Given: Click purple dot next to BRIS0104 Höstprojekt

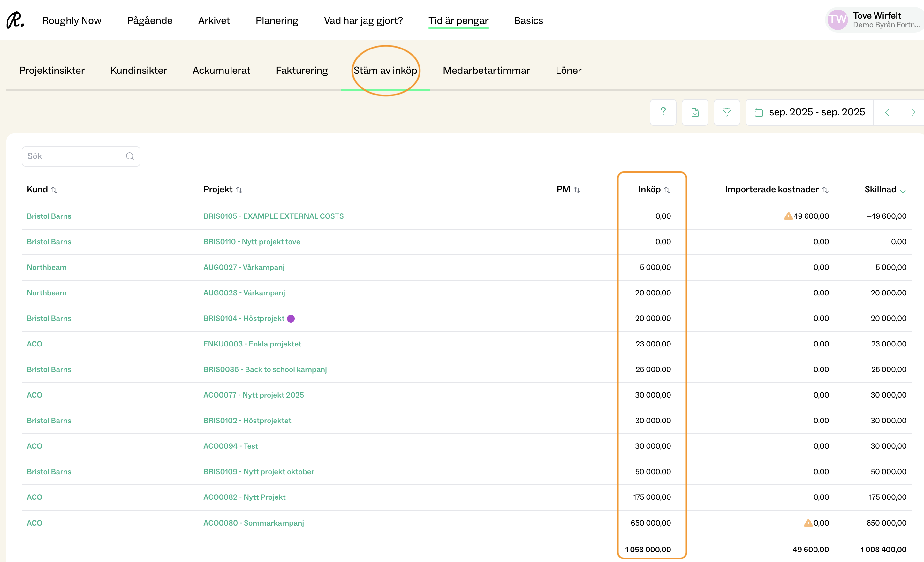Looking at the screenshot, I should [x=291, y=318].
